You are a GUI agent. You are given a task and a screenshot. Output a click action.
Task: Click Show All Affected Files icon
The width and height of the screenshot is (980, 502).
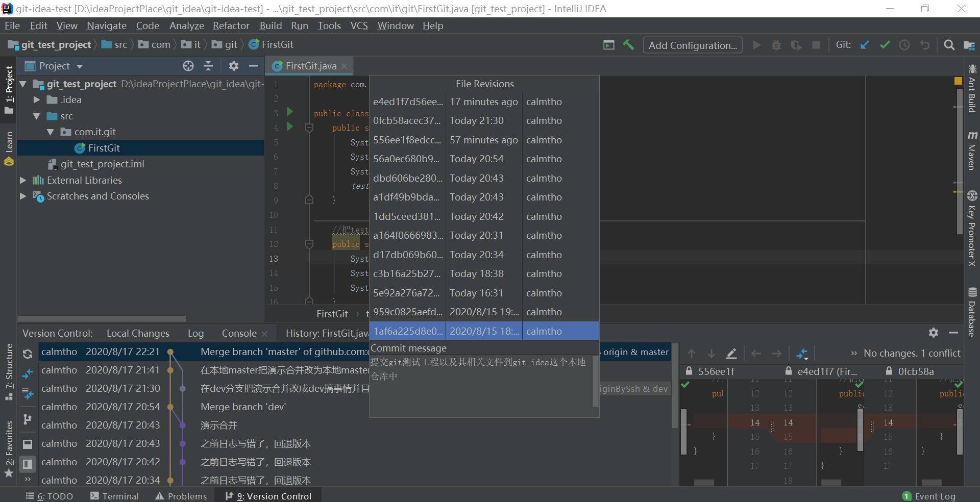[x=28, y=394]
